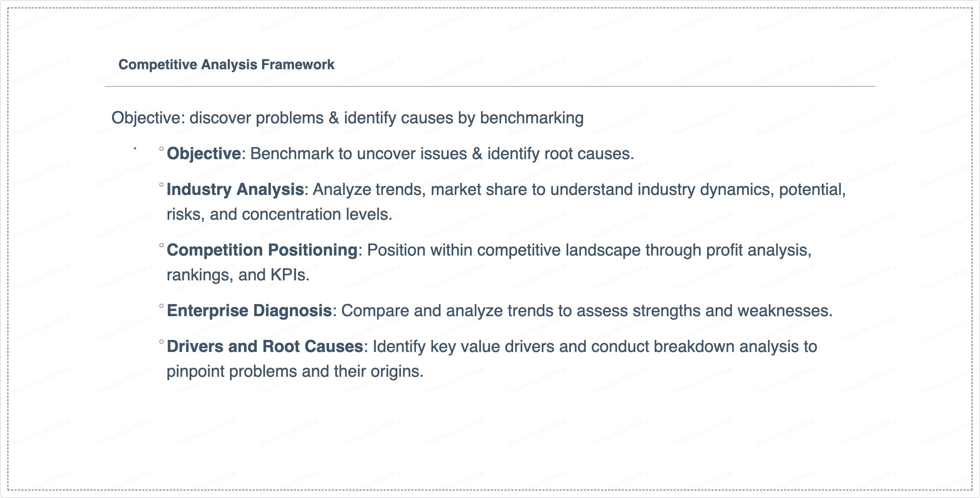Click the line "risks, and concentration levels."
The width and height of the screenshot is (980, 498).
(x=279, y=215)
